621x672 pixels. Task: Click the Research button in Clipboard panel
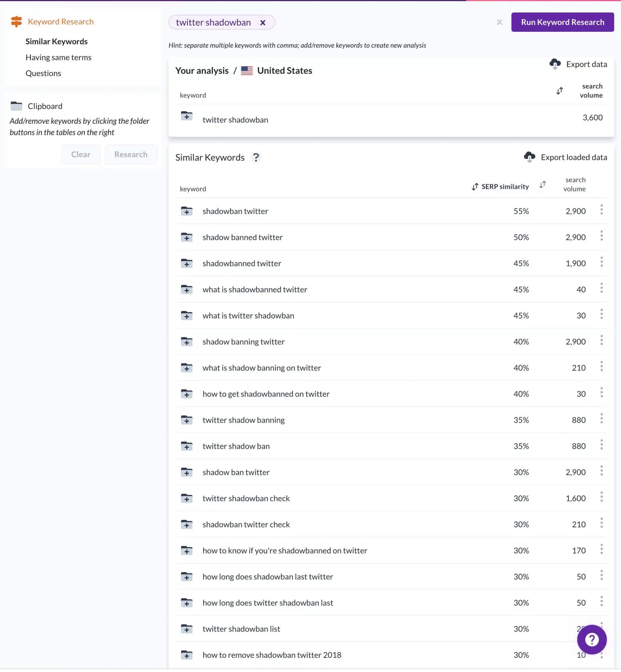(x=131, y=155)
